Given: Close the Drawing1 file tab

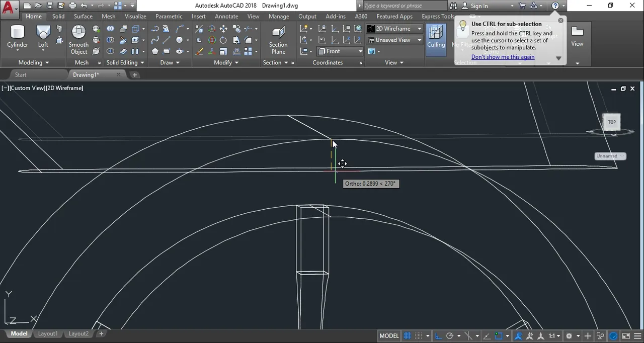Looking at the screenshot, I should point(119,74).
